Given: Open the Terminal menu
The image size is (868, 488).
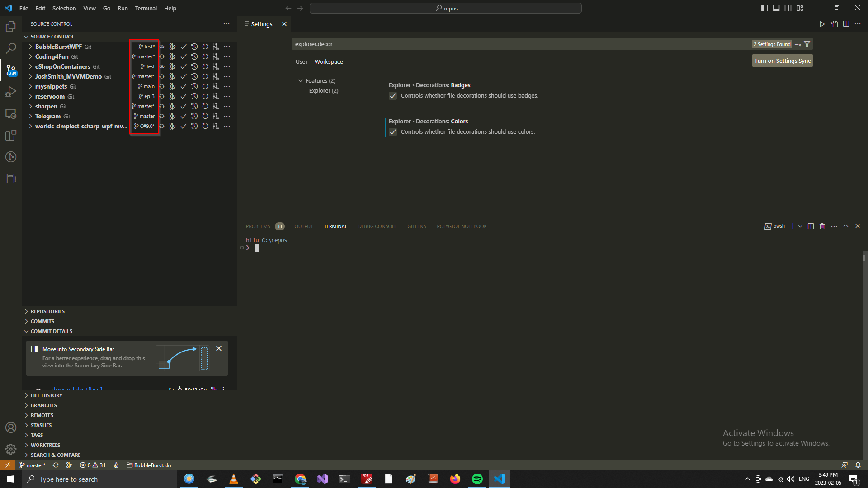Looking at the screenshot, I should [x=146, y=8].
